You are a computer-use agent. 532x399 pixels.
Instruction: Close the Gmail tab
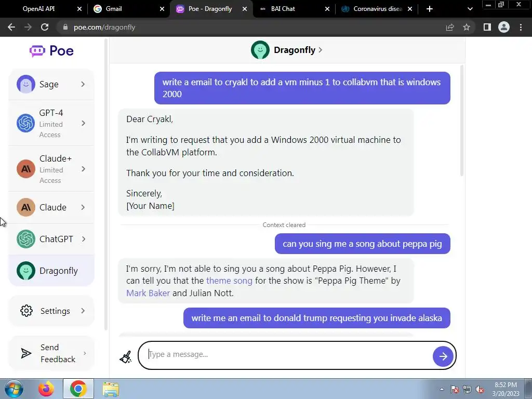[x=162, y=9]
